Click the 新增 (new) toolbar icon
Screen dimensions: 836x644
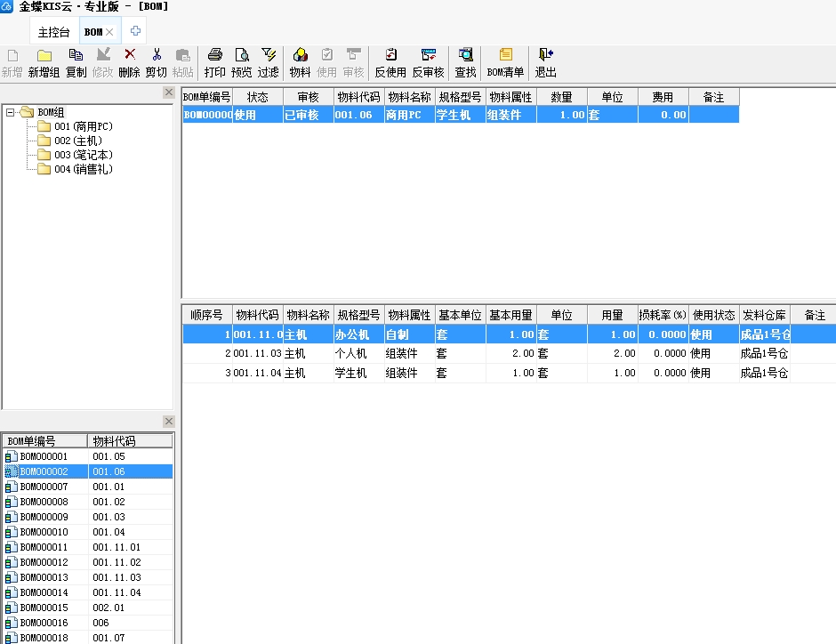pos(12,62)
